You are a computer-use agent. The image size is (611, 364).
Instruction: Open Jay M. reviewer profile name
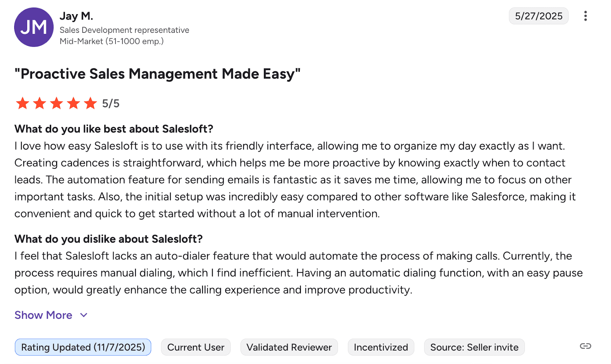(x=76, y=16)
